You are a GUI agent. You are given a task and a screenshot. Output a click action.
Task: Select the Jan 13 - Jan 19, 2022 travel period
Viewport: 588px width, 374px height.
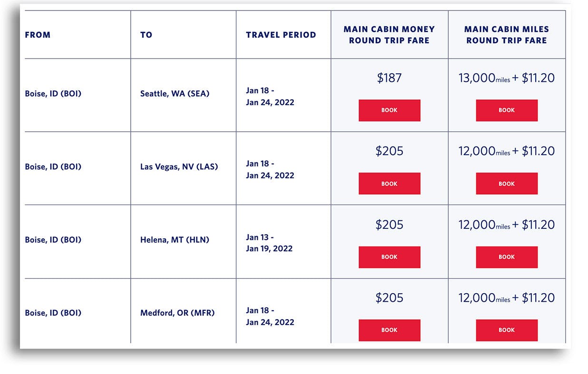(x=270, y=243)
